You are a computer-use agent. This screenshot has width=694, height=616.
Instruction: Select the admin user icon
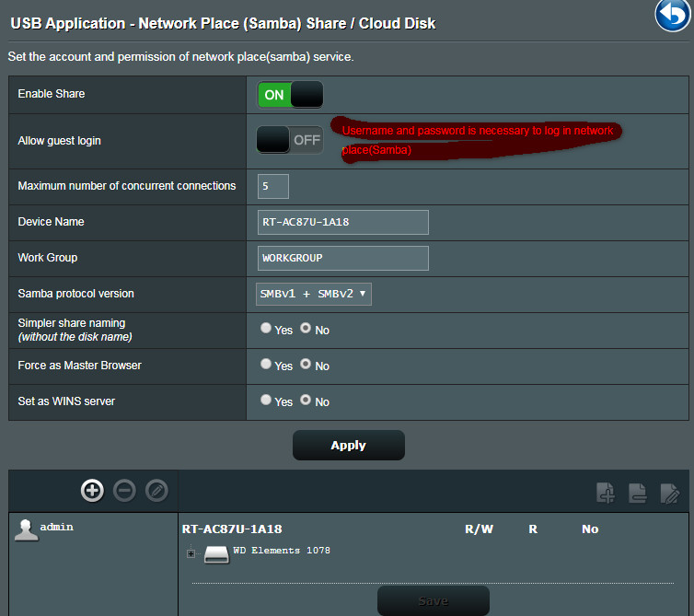pyautogui.click(x=27, y=529)
